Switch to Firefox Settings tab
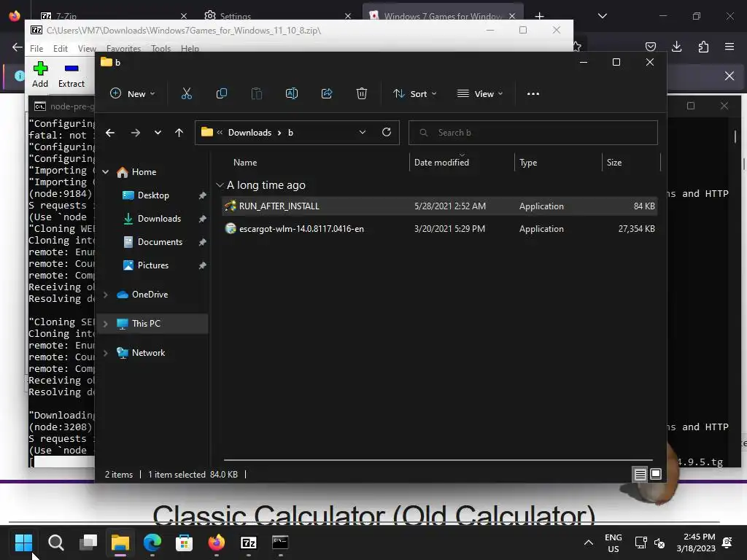747x560 pixels. click(x=276, y=16)
